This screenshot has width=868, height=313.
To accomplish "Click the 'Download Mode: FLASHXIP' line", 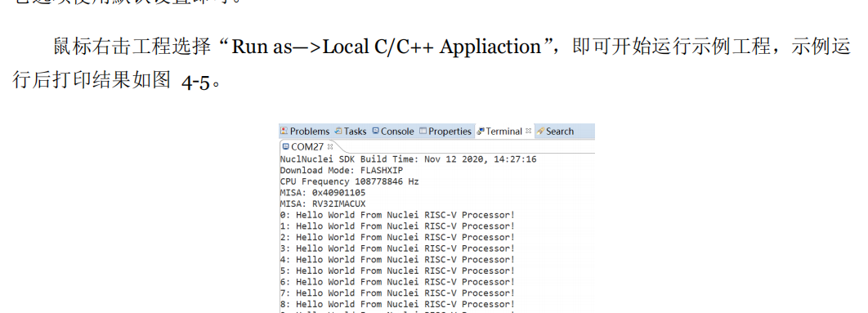I will 342,171.
